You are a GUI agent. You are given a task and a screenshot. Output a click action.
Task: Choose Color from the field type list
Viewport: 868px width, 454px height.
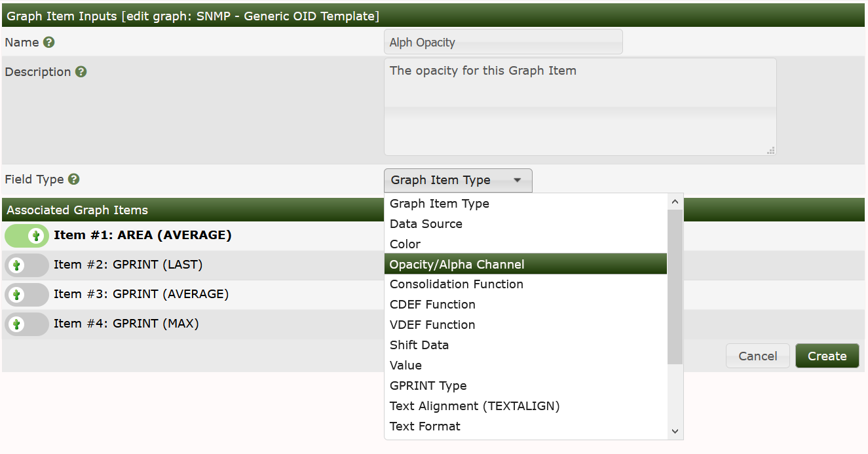click(x=406, y=244)
